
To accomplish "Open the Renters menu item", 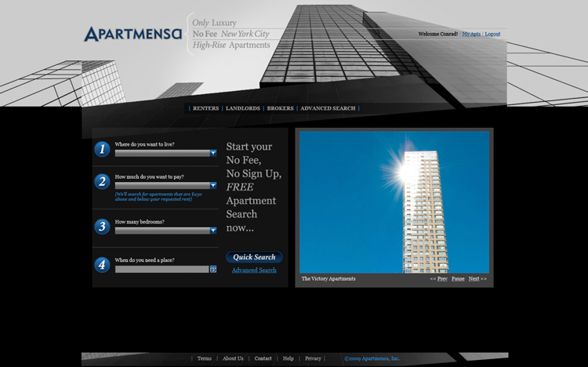I will point(206,108).
